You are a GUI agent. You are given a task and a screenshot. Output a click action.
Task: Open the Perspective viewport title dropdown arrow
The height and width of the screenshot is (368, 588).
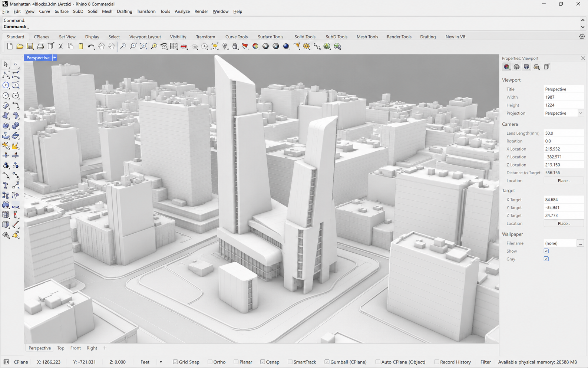54,57
